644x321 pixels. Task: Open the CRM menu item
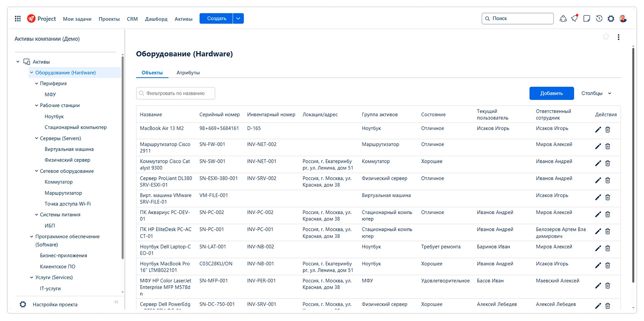coord(132,19)
